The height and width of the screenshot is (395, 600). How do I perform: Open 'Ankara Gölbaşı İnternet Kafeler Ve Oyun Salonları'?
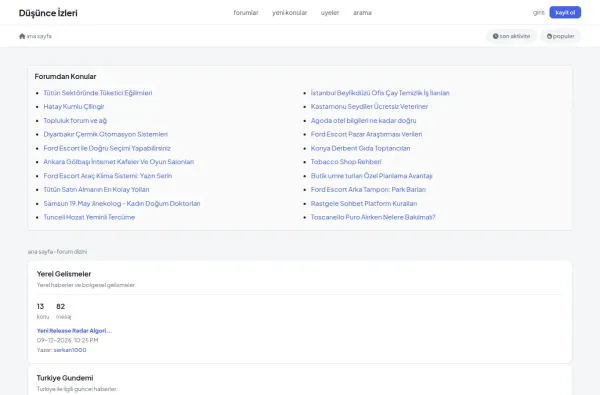pyautogui.click(x=119, y=162)
